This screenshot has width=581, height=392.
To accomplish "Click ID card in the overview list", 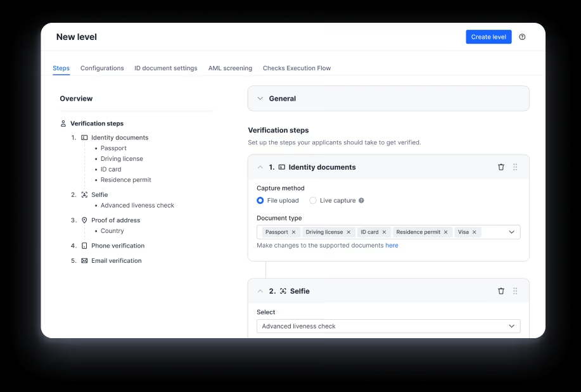I will pyautogui.click(x=111, y=169).
